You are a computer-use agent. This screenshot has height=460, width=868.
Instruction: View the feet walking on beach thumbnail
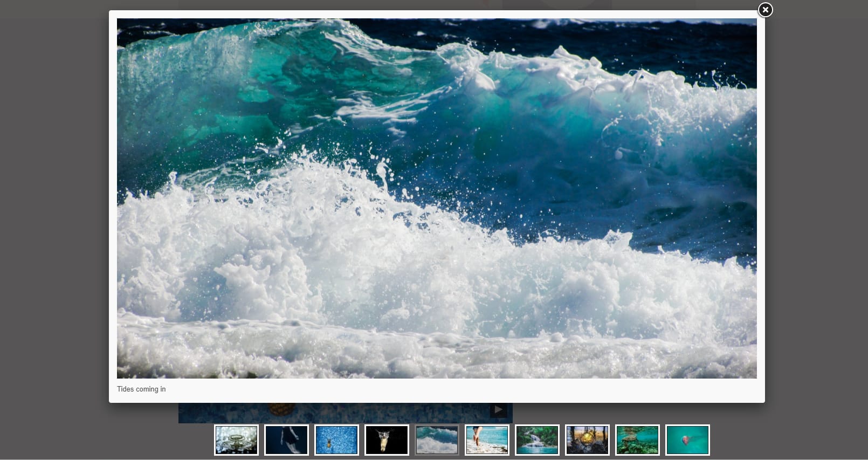pos(487,440)
